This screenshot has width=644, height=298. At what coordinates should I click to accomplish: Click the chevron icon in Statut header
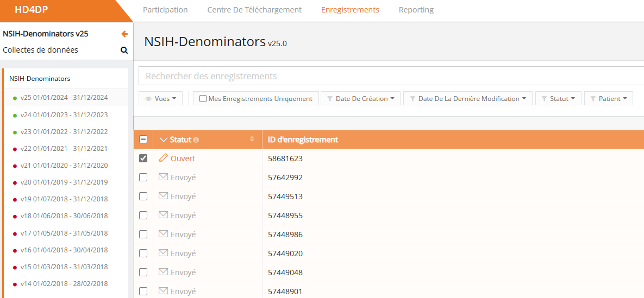pos(164,140)
